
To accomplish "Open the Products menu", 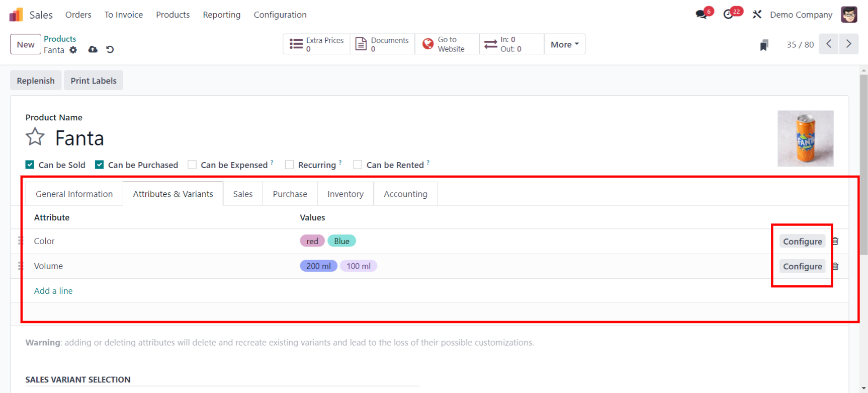I will (173, 15).
